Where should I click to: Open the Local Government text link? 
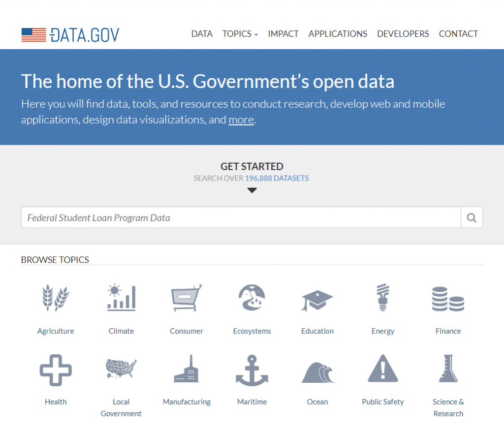[x=121, y=407]
